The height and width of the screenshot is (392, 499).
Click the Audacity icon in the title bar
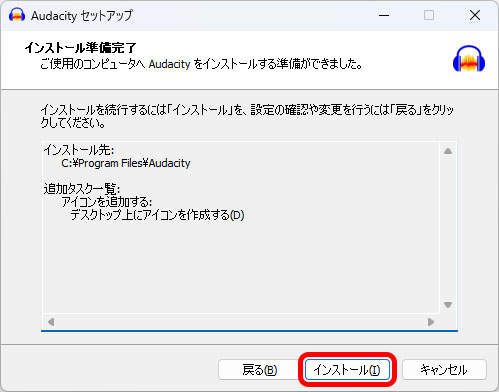click(17, 15)
